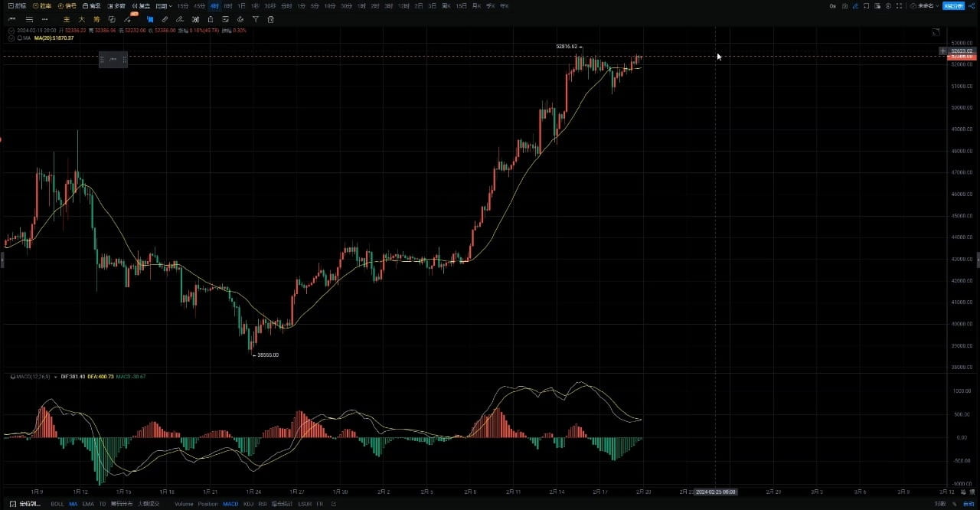Click the trend line drawing tool icon

pos(11,19)
